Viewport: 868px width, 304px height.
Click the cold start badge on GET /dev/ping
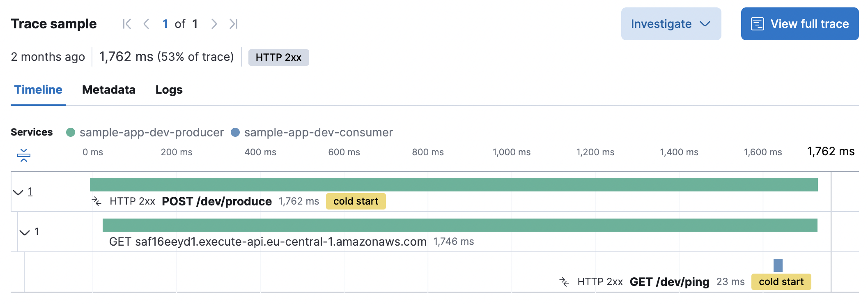(781, 282)
